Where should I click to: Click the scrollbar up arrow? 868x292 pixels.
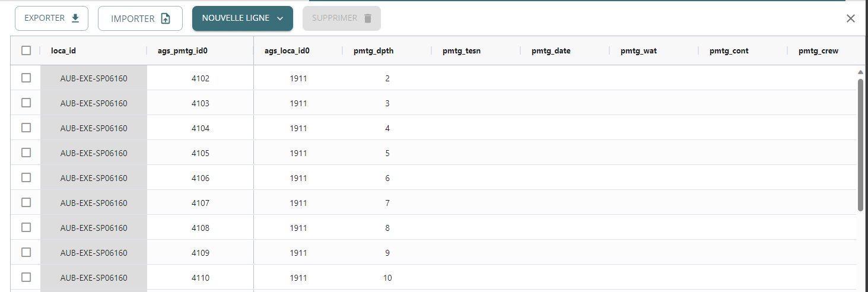coord(860,72)
